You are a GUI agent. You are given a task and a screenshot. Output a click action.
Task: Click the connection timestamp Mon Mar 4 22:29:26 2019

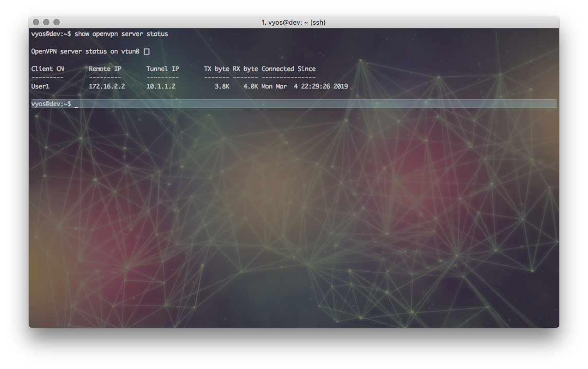pyautogui.click(x=305, y=86)
